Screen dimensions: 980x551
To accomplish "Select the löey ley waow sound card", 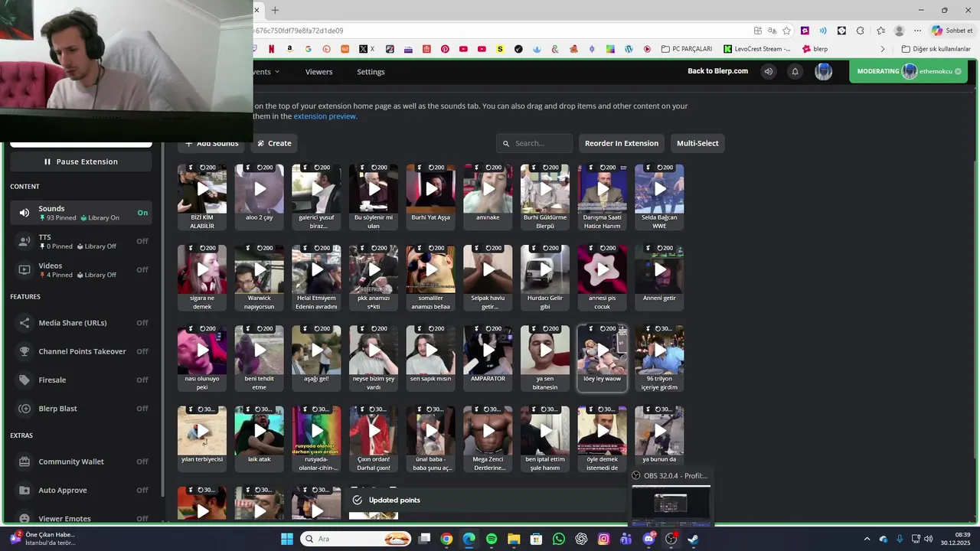I will pos(603,357).
